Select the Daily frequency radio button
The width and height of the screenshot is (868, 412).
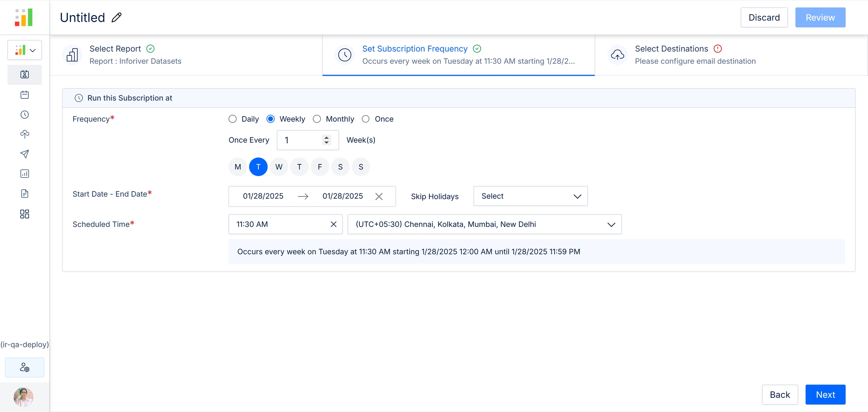click(x=232, y=119)
